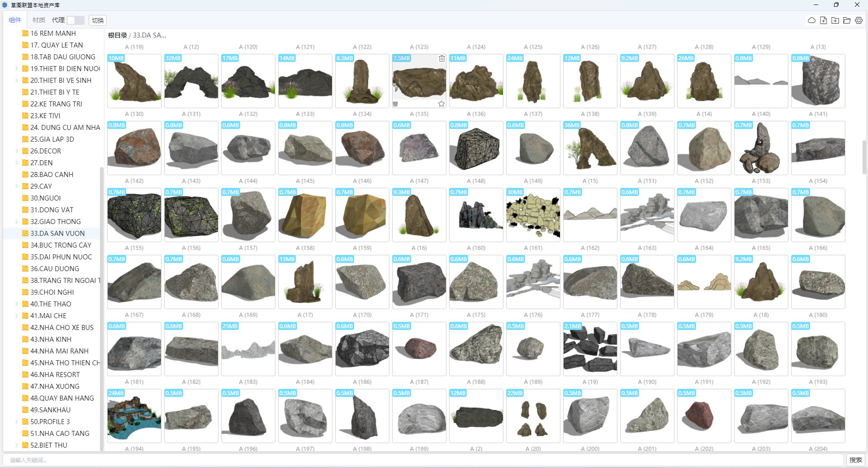Toggle the 代理 proxy switch

point(75,20)
